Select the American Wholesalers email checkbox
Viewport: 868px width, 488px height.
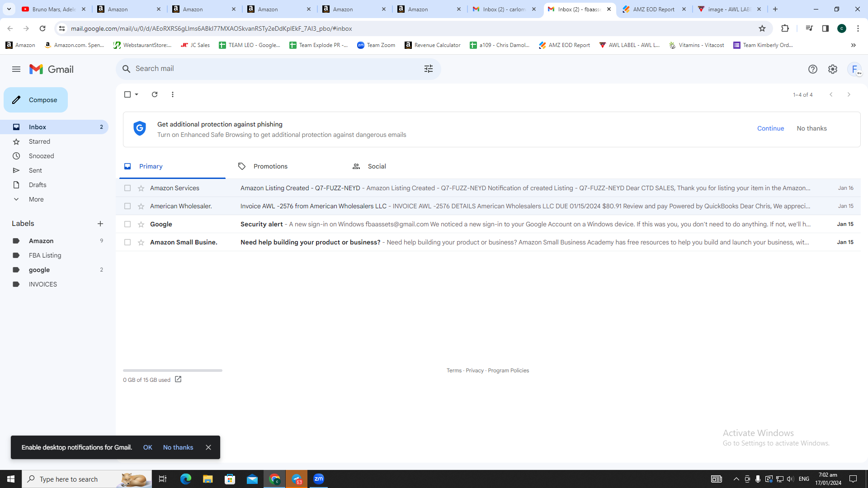[x=127, y=206]
